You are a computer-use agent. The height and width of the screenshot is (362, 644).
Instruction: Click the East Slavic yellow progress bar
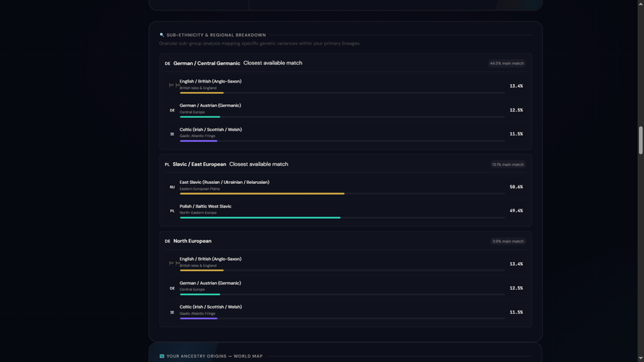click(x=262, y=194)
